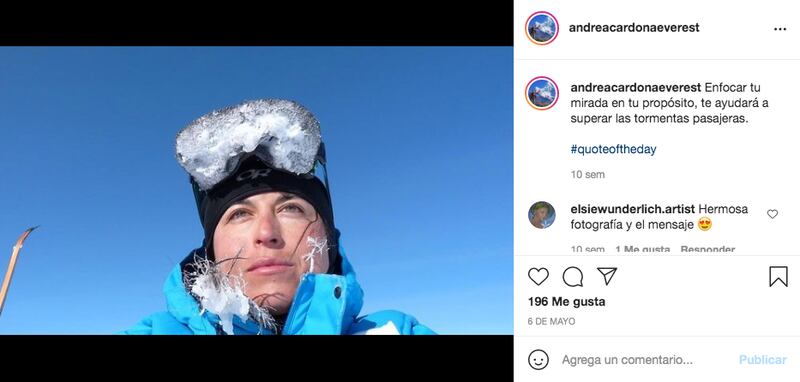The image size is (800, 382).
Task: View who liked via 196 Me gusta
Action: coord(566,302)
